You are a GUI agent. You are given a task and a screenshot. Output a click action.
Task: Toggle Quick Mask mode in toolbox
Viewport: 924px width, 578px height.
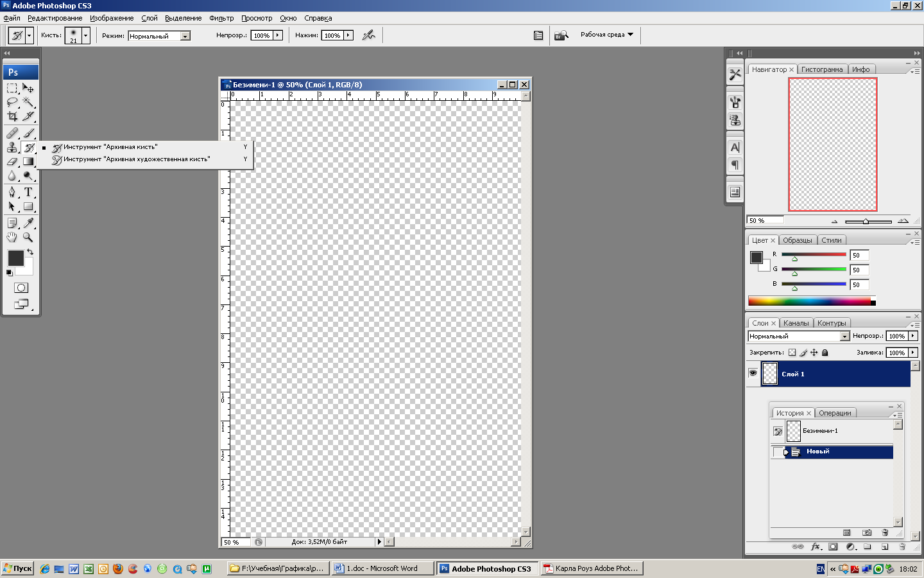point(21,288)
